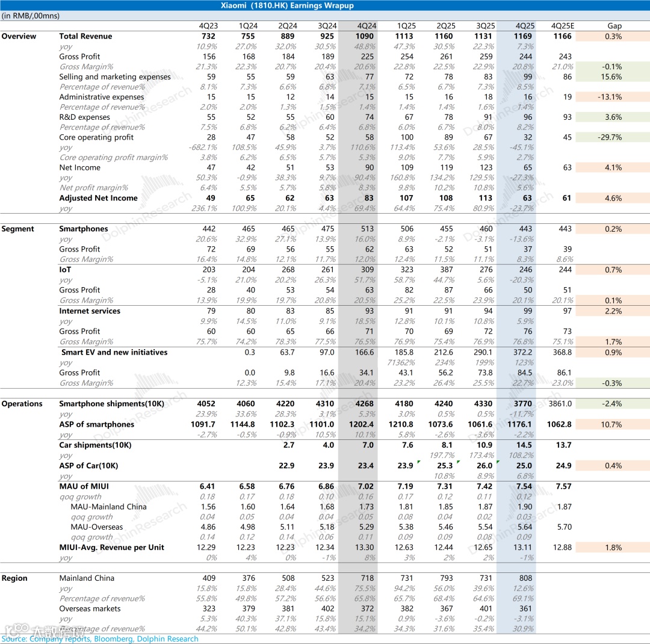Click the "Core operating profit margin%" label
The height and width of the screenshot is (644, 650).
(x=114, y=158)
